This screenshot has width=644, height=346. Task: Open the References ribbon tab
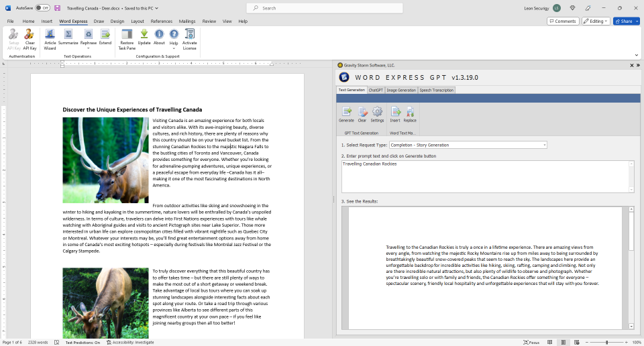[162, 21]
